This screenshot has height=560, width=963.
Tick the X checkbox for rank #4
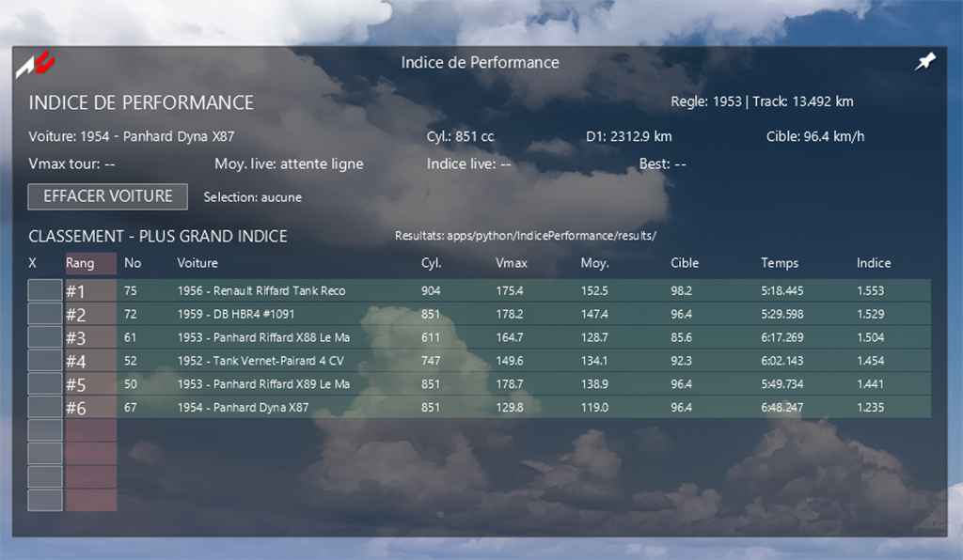pos(45,360)
